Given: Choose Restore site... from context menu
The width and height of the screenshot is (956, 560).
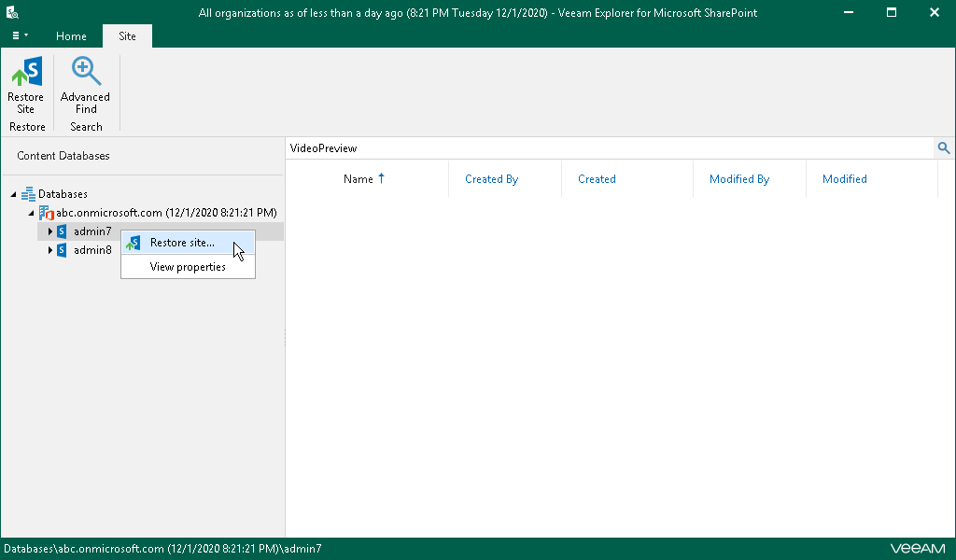Looking at the screenshot, I should click(x=188, y=243).
